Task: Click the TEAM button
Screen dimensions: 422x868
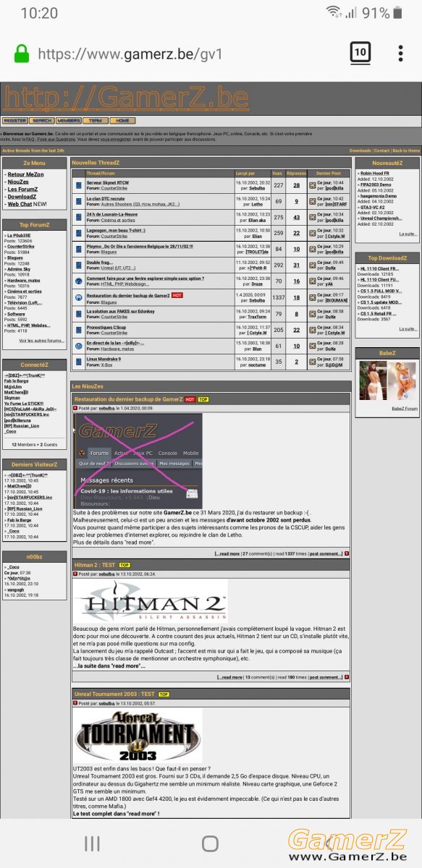Action: (95, 121)
